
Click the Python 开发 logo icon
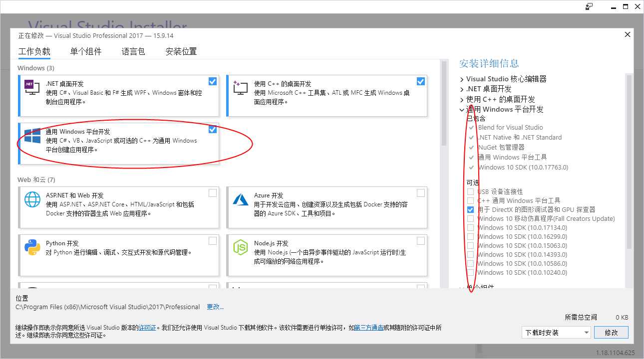tap(32, 247)
